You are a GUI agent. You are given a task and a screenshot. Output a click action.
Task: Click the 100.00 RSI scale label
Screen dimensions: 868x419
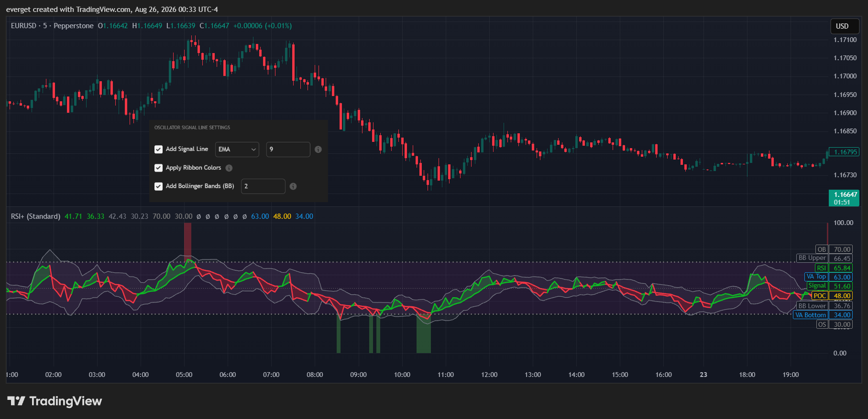click(843, 223)
